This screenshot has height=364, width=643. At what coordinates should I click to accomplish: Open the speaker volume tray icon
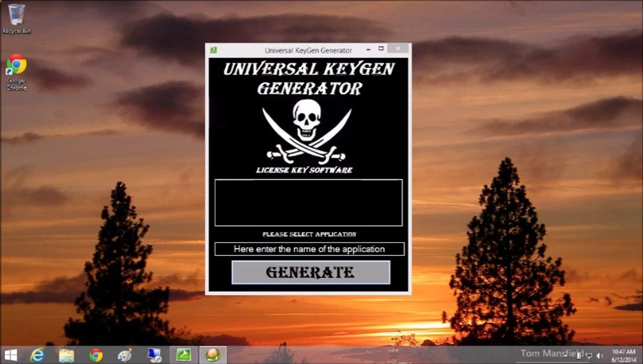(x=600, y=355)
